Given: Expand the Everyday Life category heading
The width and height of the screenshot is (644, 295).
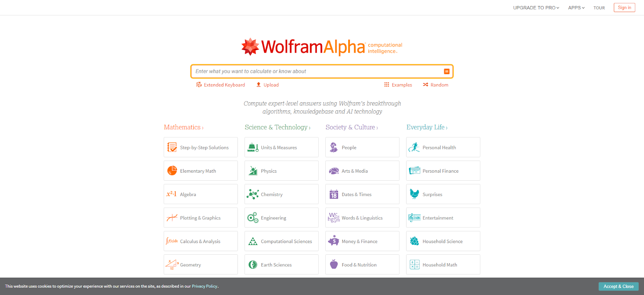Looking at the screenshot, I should 427,127.
